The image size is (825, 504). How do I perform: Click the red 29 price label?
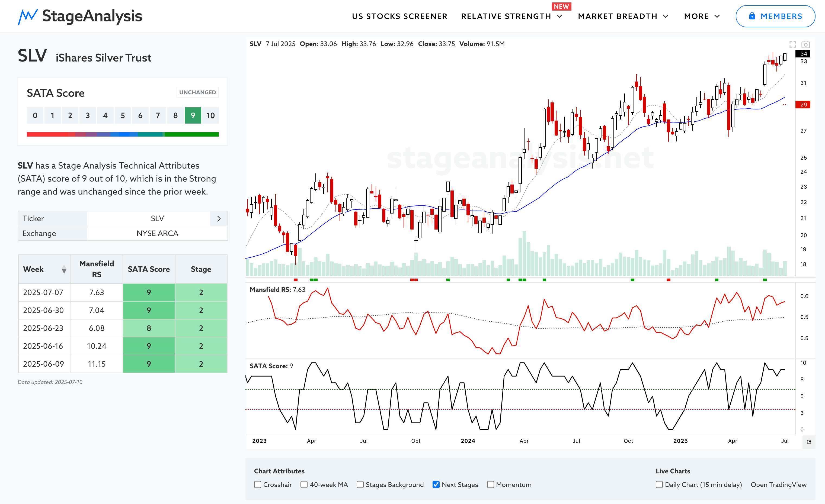click(x=803, y=105)
